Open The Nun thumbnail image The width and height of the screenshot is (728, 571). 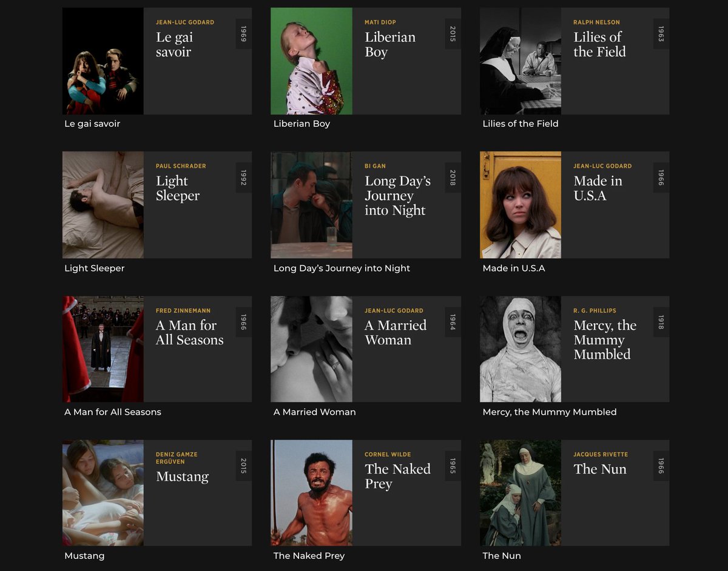[x=521, y=493]
